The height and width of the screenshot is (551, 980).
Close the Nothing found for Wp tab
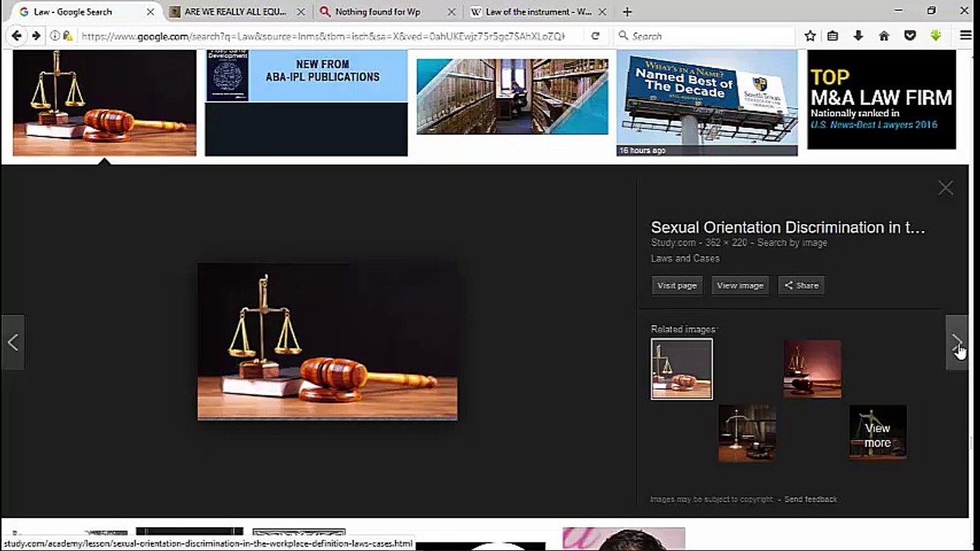451,12
